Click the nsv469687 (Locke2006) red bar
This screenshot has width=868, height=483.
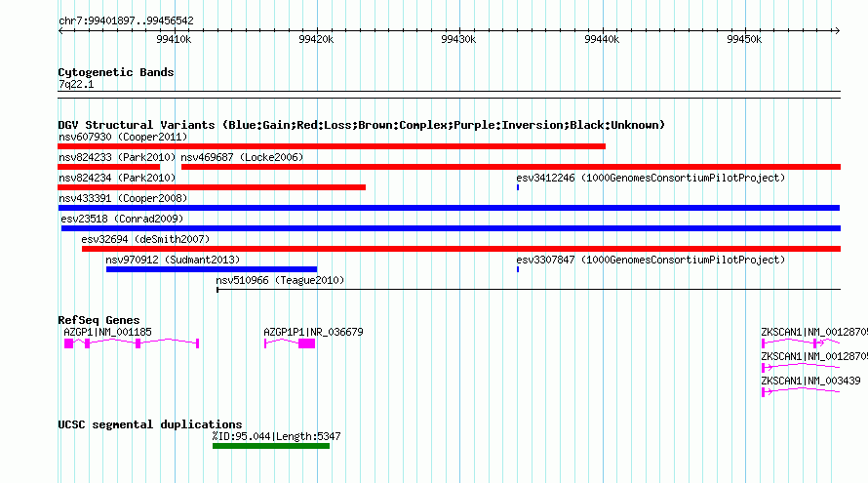pos(511,167)
